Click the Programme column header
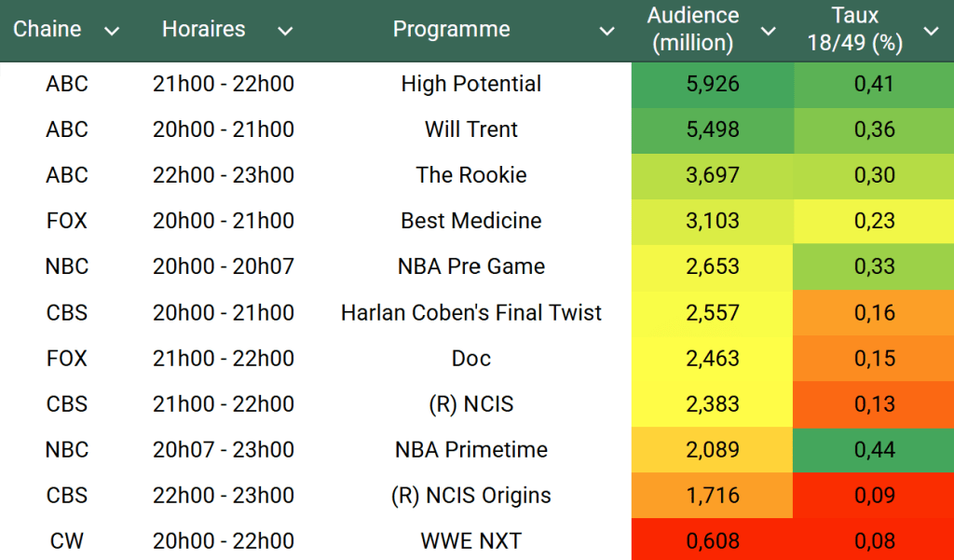This screenshot has height=560, width=954. coord(451,30)
